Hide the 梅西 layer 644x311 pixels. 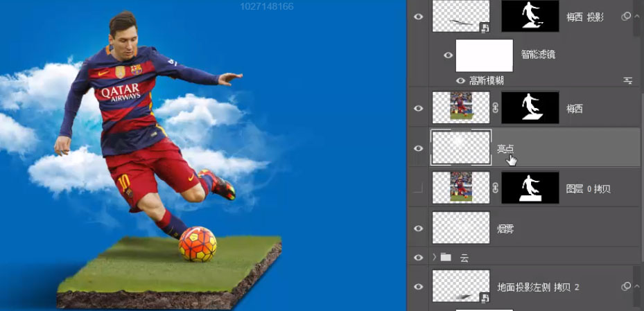(418, 108)
